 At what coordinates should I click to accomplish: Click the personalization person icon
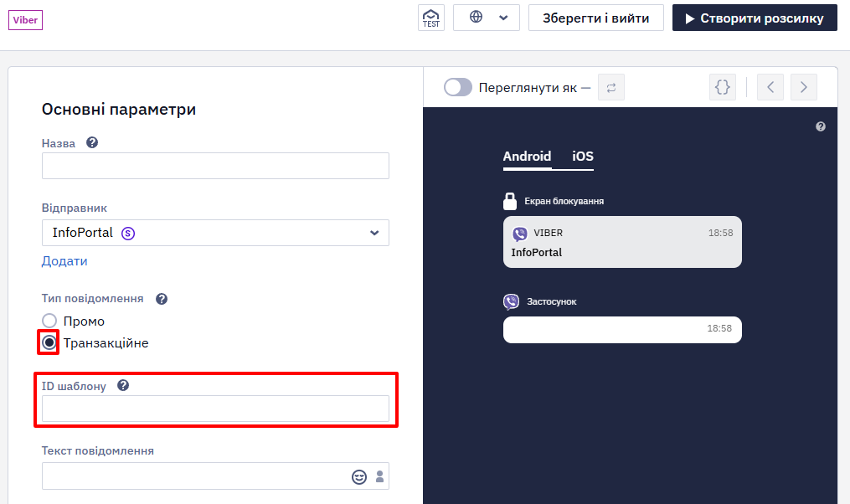379,476
